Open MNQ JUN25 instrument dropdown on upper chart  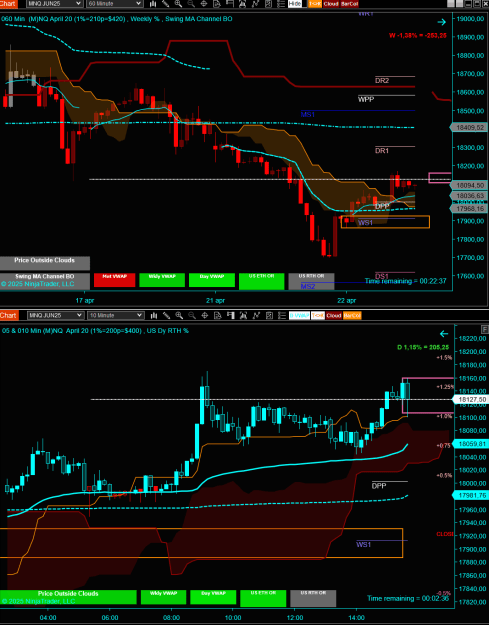[x=55, y=4]
